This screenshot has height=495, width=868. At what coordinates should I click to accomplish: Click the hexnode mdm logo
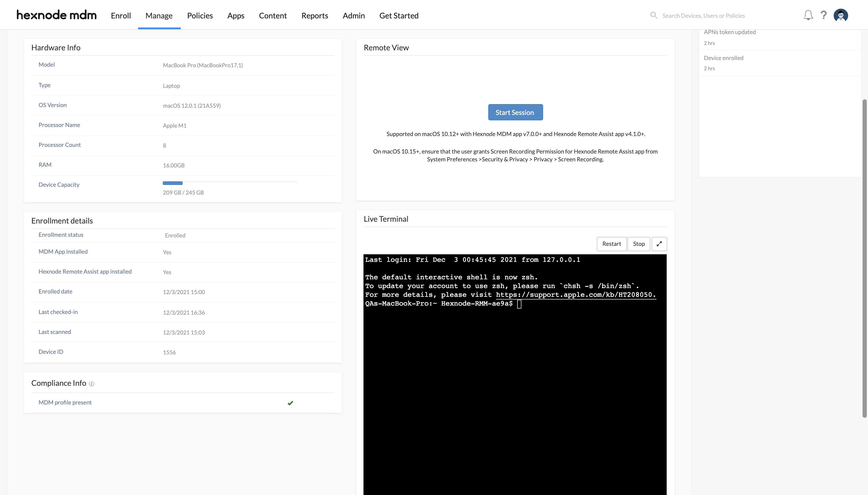pos(56,15)
